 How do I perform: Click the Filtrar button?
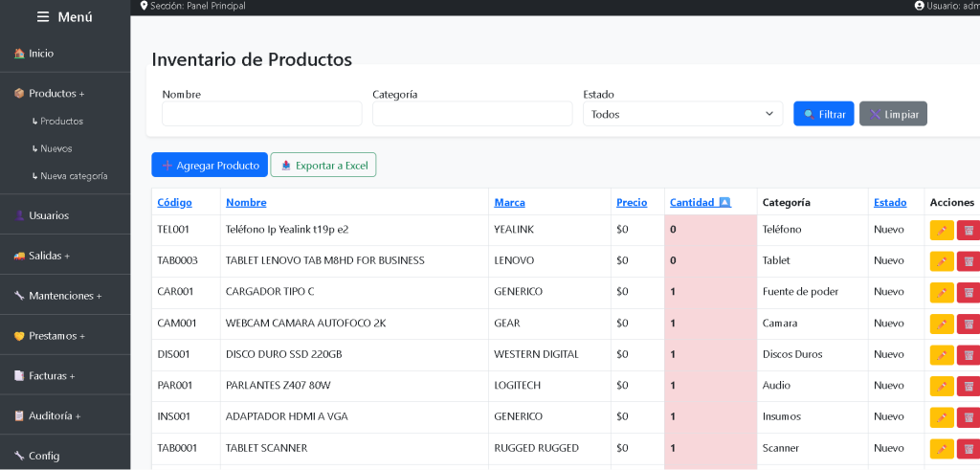tap(824, 114)
